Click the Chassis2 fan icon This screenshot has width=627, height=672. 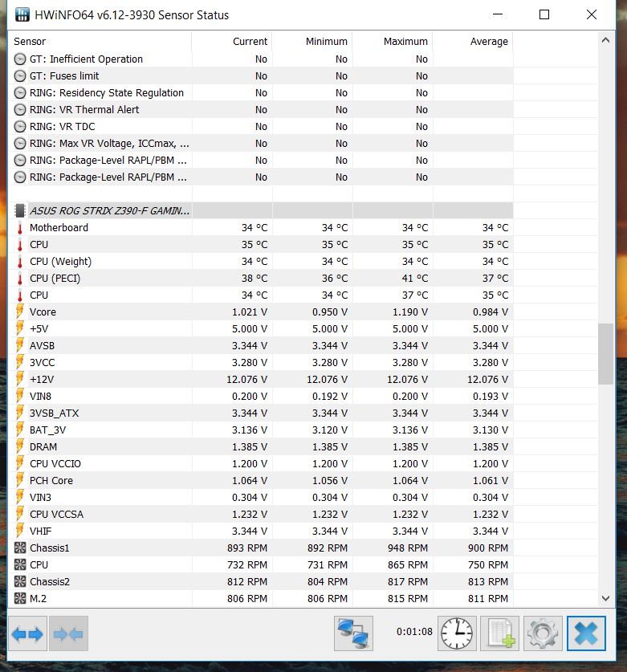(x=20, y=581)
